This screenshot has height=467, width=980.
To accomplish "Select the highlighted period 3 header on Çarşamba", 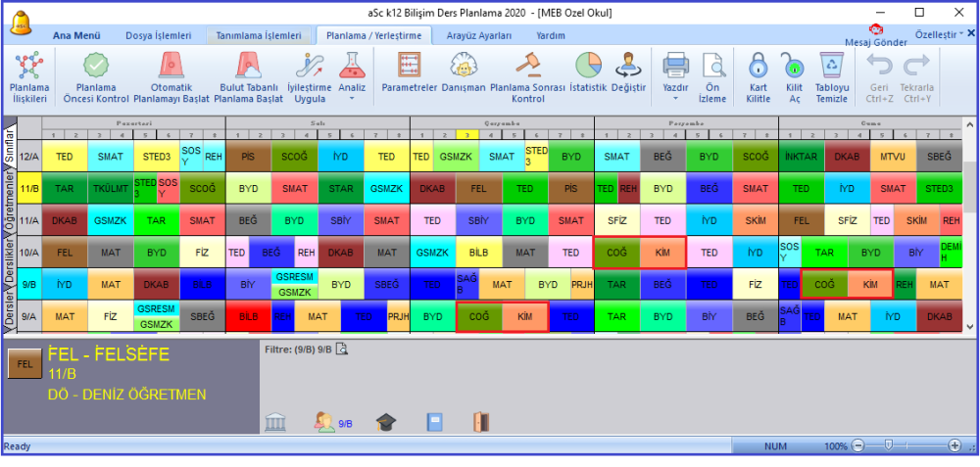I will coord(466,134).
